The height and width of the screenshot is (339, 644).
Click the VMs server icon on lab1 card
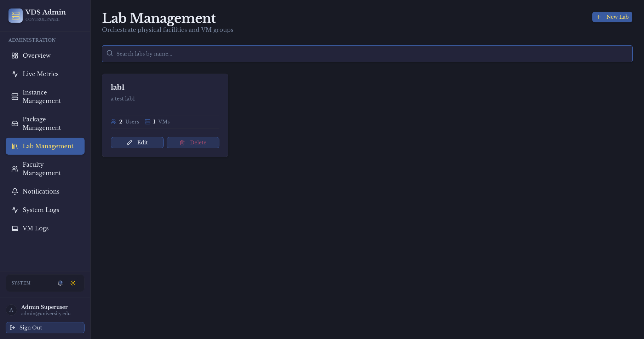(x=148, y=122)
